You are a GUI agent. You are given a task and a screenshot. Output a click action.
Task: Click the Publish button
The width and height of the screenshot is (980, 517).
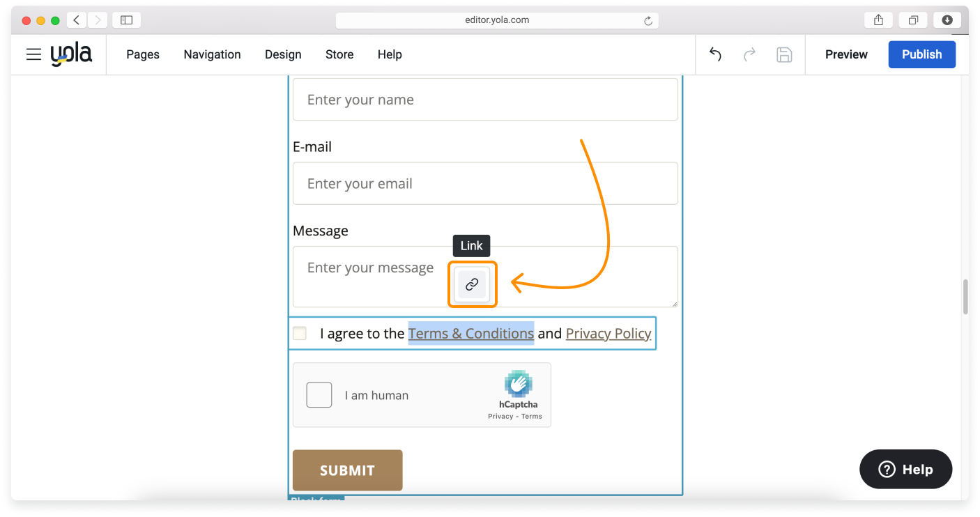[x=921, y=54]
